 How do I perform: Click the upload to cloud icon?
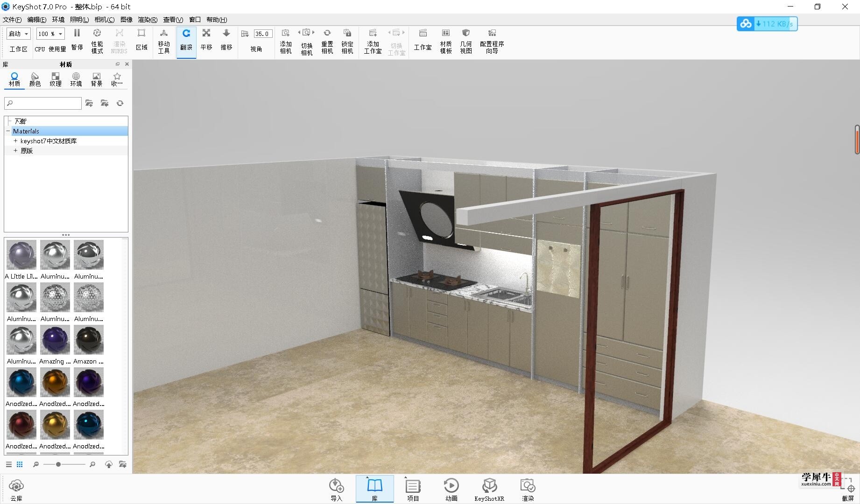109,464
